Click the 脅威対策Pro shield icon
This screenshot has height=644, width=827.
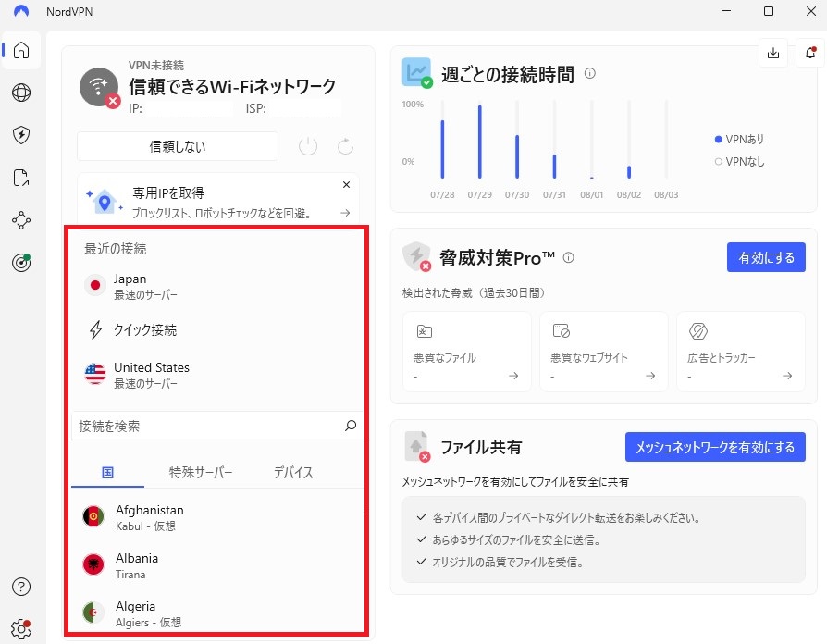pos(416,256)
